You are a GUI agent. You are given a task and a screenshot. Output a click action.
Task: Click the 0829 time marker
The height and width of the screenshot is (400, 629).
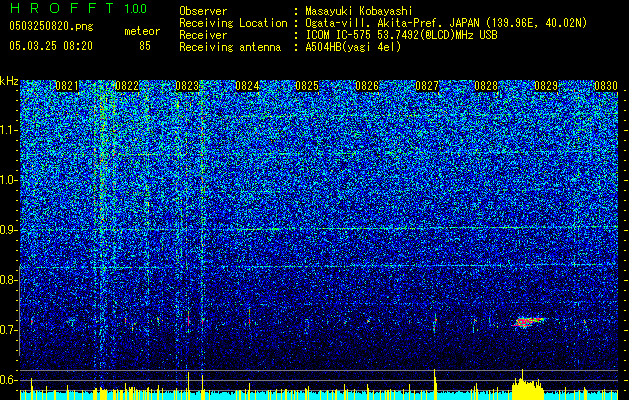tap(546, 86)
